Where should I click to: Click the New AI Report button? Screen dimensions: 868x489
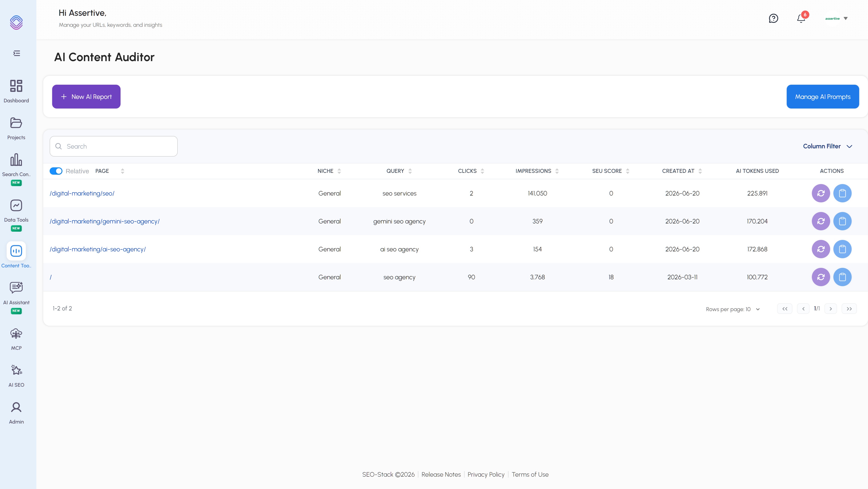[86, 96]
